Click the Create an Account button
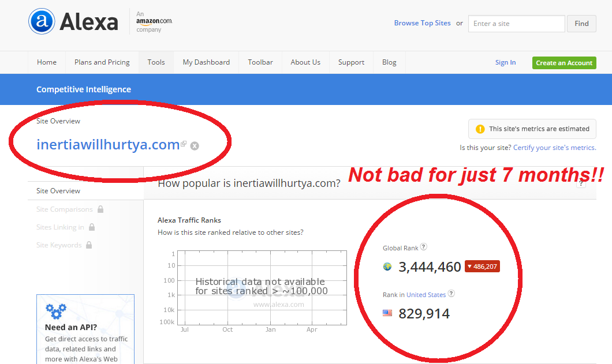This screenshot has height=364, width=612. pos(564,63)
